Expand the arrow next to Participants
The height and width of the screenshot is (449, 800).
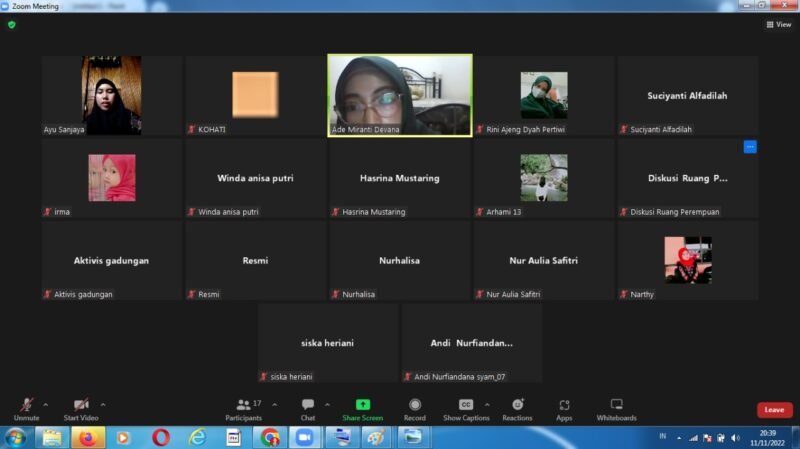coord(275,405)
